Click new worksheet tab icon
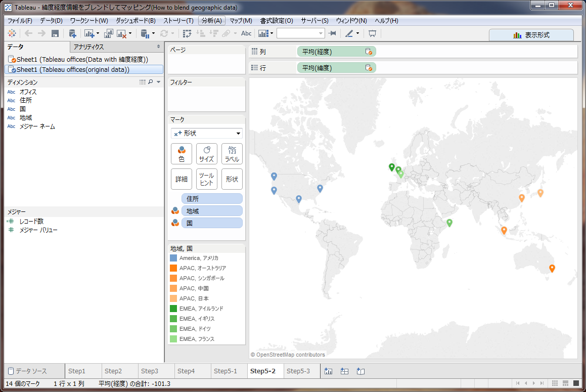This screenshot has width=586, height=392. click(329, 371)
